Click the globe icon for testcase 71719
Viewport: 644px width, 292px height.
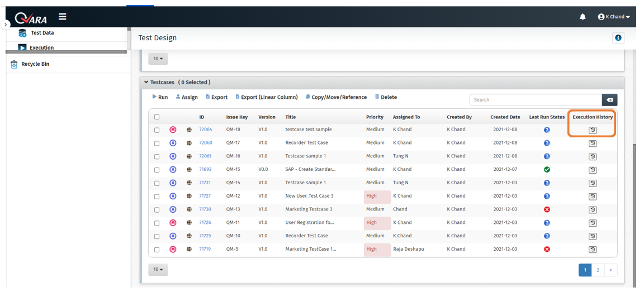pos(189,249)
